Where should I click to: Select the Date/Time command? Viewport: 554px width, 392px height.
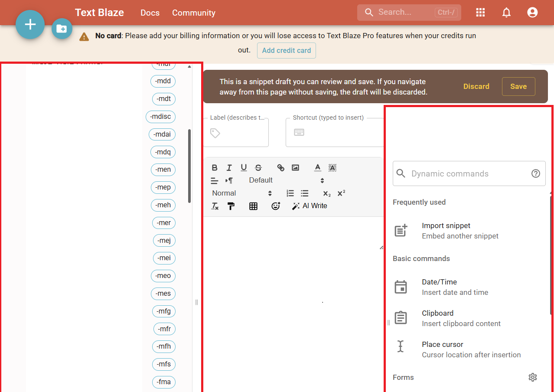click(x=469, y=287)
